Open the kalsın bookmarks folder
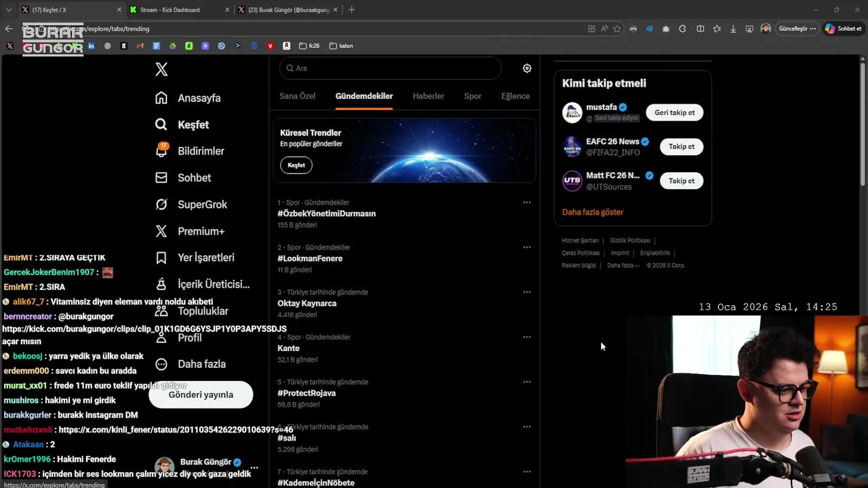 click(341, 46)
